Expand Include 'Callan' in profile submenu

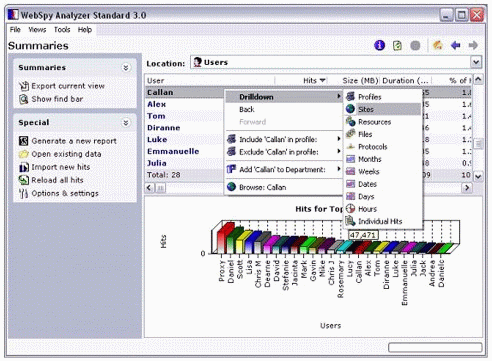(x=284, y=139)
